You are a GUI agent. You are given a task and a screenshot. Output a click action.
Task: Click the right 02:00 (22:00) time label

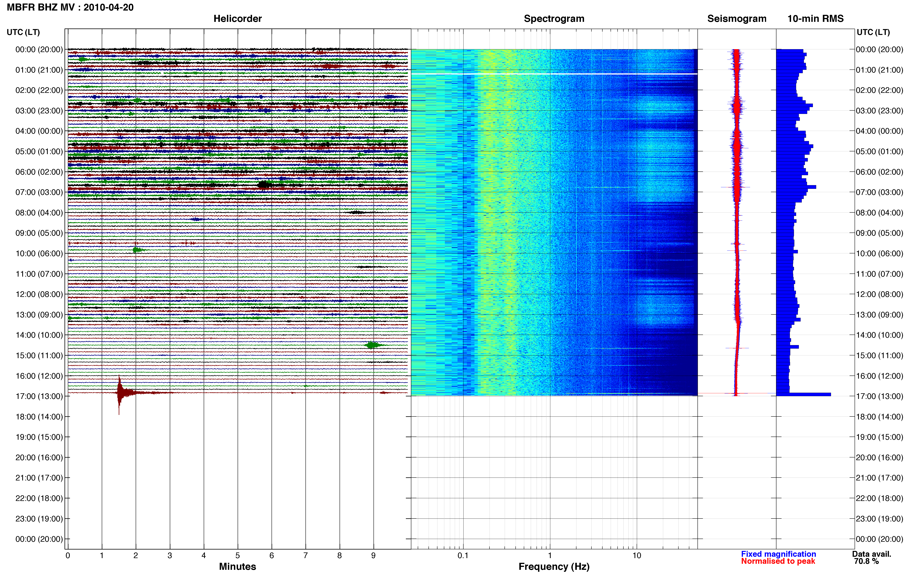[x=879, y=90]
